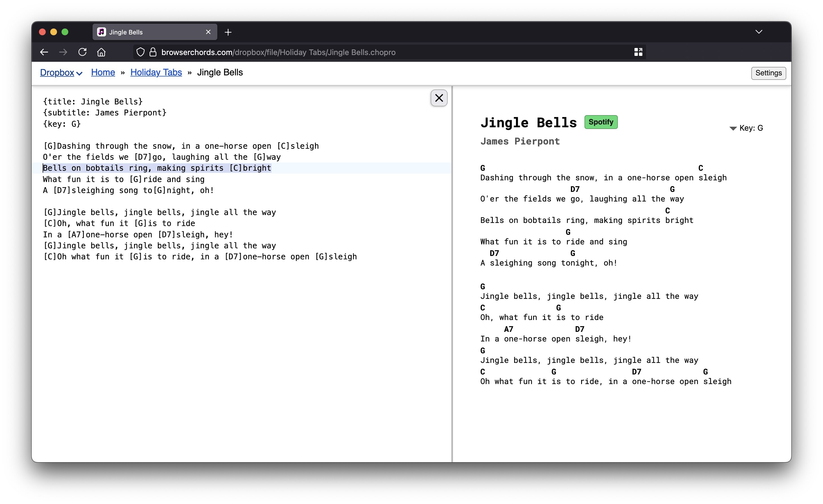
Task: Expand the browser window chevron at top right
Action: click(759, 32)
